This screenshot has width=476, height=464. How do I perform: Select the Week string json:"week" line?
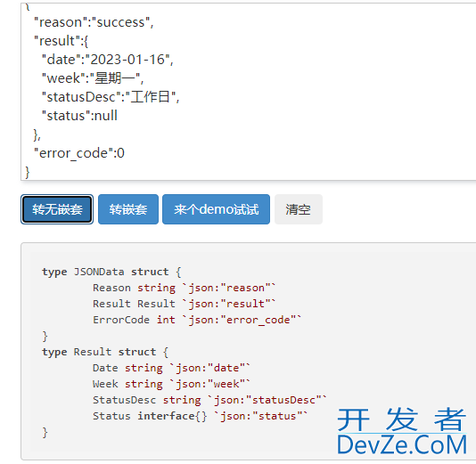tap(171, 384)
